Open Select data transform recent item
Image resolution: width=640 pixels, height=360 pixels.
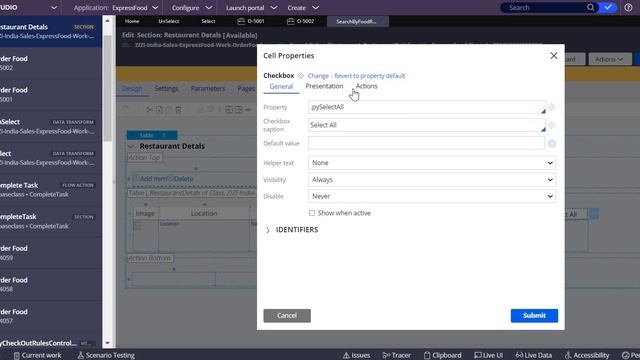tap(50, 158)
